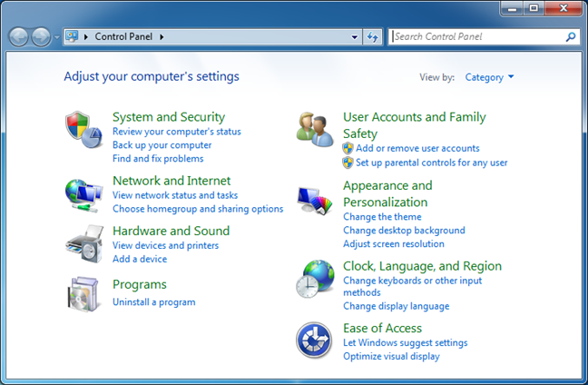This screenshot has height=385, width=588.
Task: Click the User Accounts people icon
Action: (315, 129)
